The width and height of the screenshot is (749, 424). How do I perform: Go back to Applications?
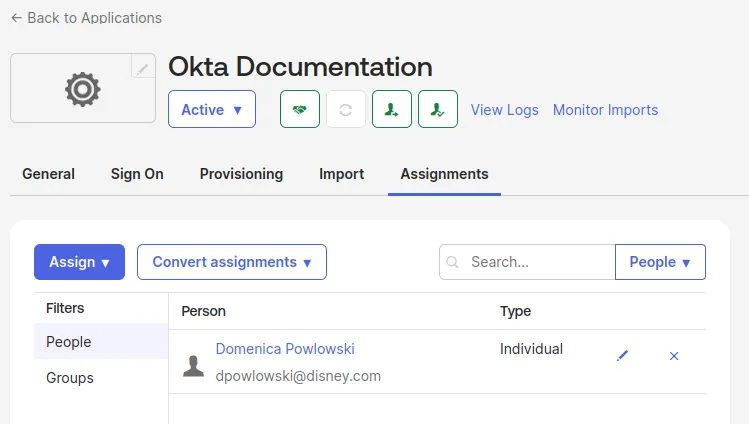point(86,18)
